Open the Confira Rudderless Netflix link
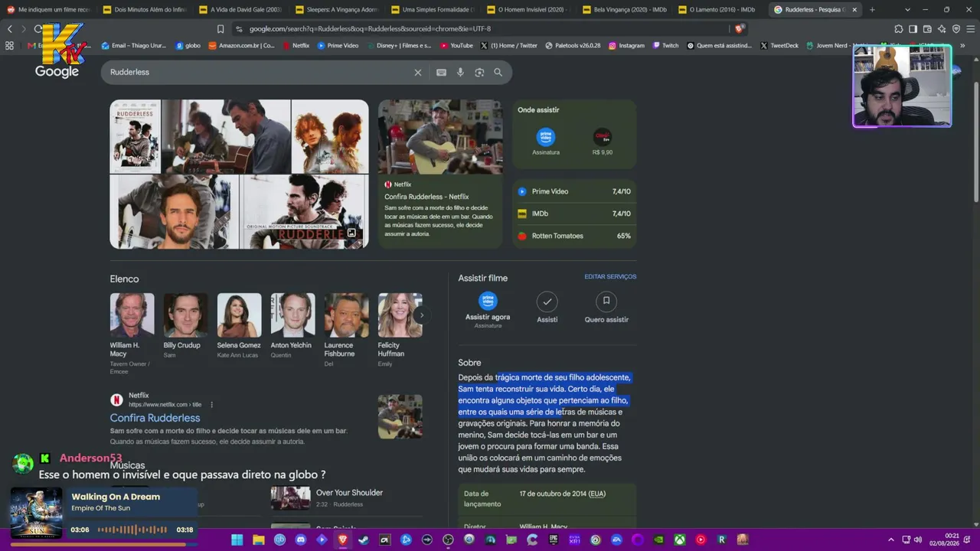Screen dimensions: 980x551 pyautogui.click(x=155, y=418)
